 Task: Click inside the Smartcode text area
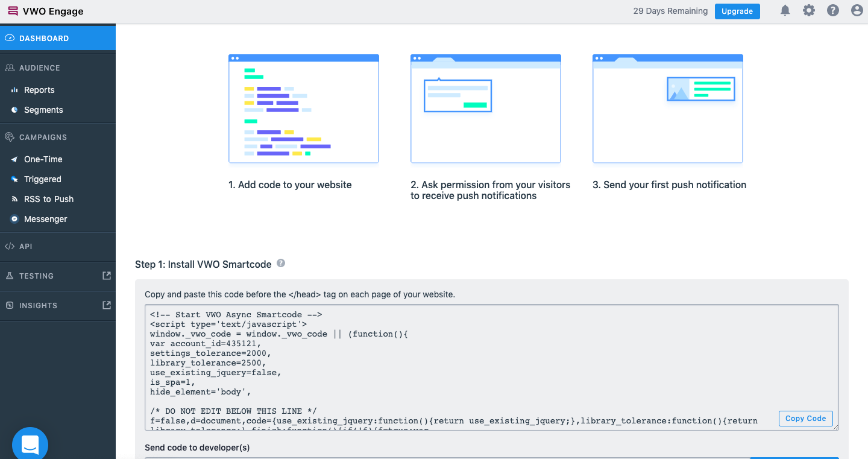491,367
